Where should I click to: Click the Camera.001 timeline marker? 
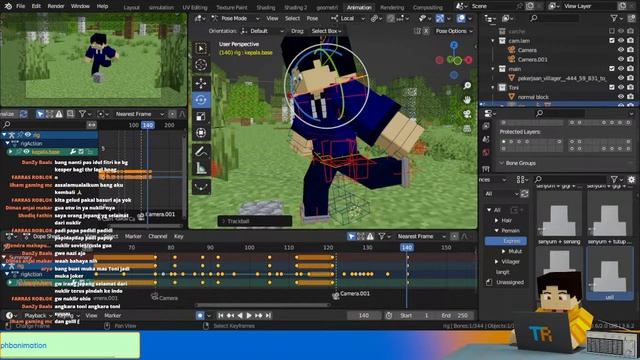click(x=351, y=294)
